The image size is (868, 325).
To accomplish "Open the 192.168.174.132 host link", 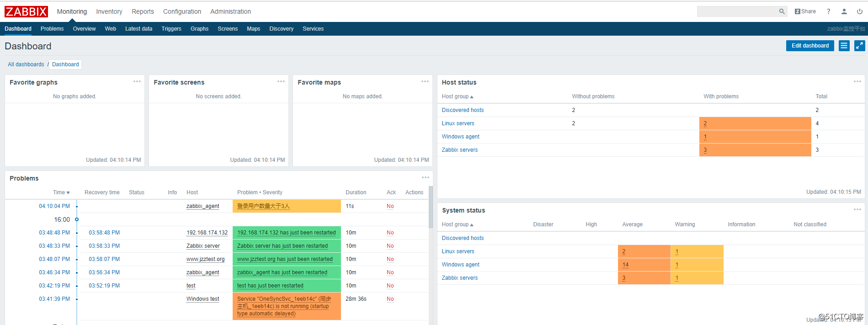I will [207, 233].
